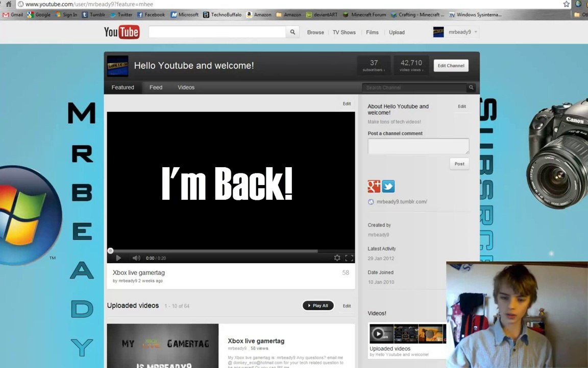Click the 'Make tons of tech videos!' text
Screen dimensions: 588x368
tap(394, 122)
